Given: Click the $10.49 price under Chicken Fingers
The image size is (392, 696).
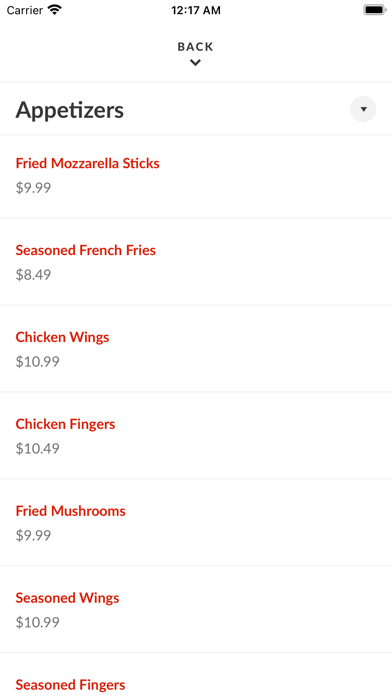Looking at the screenshot, I should pos(37,449).
